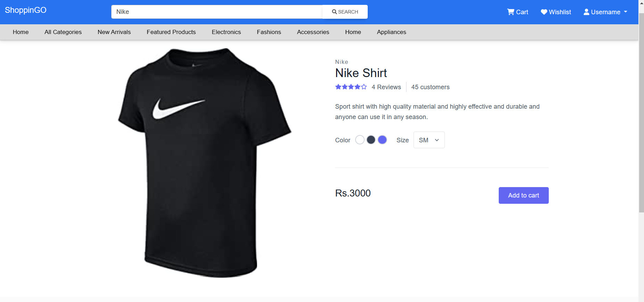Click the heart icon beside Wishlist
Viewport: 644px width, 302px height.
543,12
